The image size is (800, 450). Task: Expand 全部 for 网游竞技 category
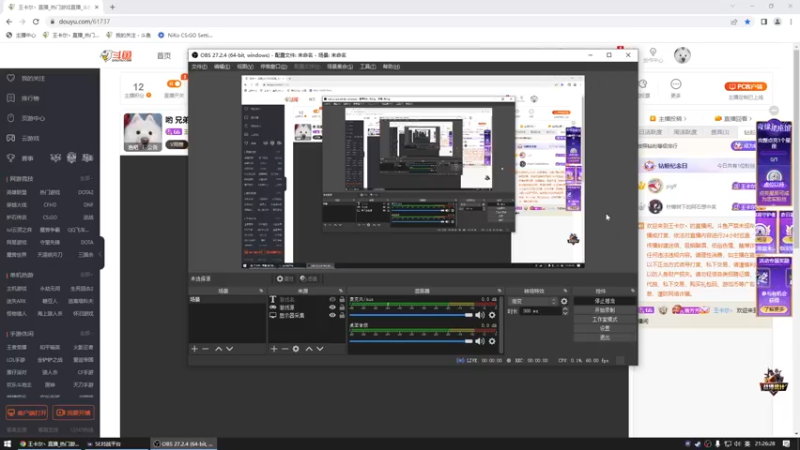pyautogui.click(x=86, y=179)
